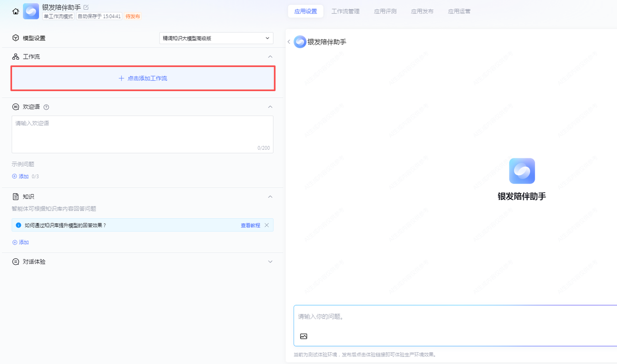Click the help icon next to 欢迎语
Screen dimensions: 617x364
(x=46, y=107)
